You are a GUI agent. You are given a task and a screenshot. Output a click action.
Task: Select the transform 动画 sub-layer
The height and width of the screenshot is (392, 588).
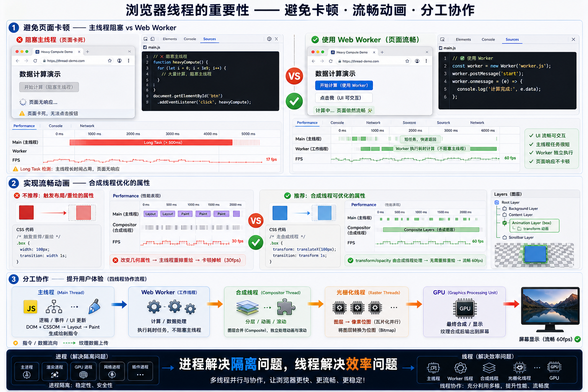click(533, 229)
